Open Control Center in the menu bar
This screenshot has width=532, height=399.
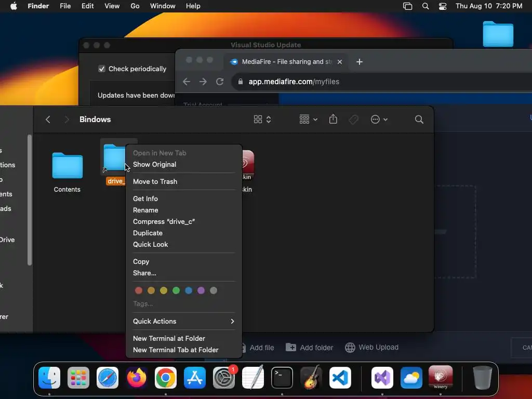443,6
